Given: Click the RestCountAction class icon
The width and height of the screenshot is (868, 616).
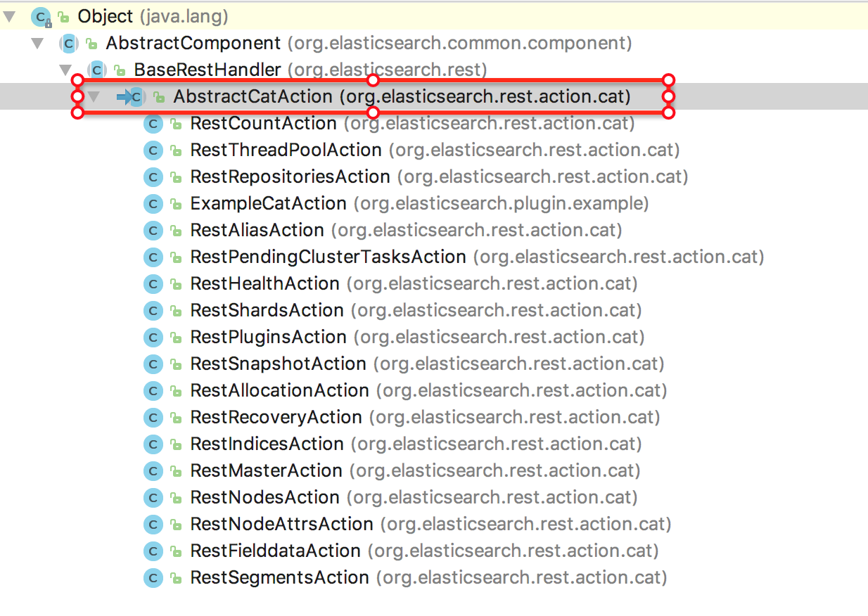Looking at the screenshot, I should point(153,124).
